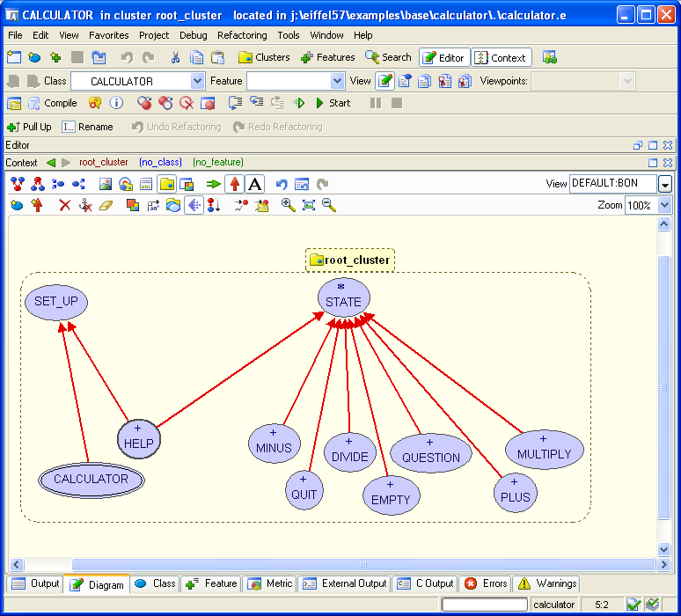Click the zoom out magnifier icon
This screenshot has width=681, height=616.
pyautogui.click(x=329, y=205)
